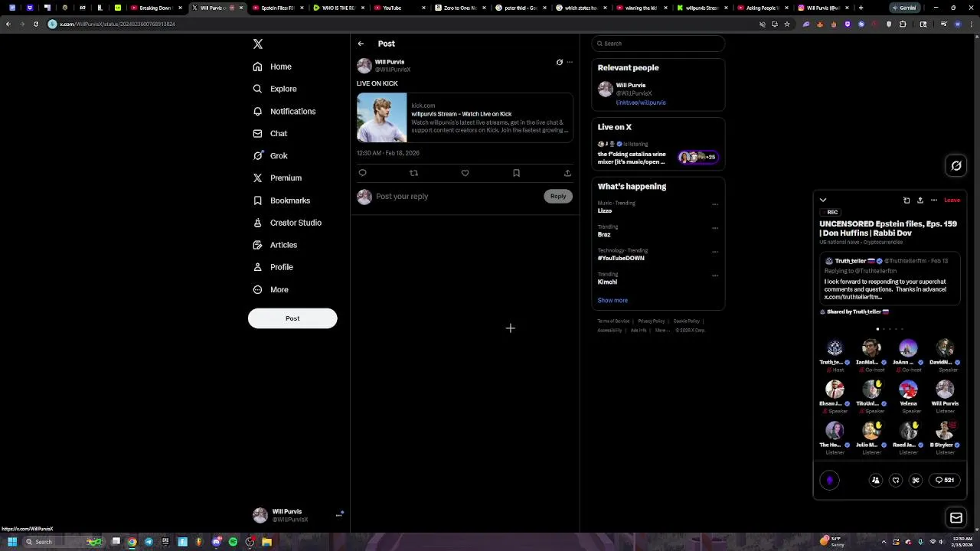Click the heart reaction icon in Space
The height and width of the screenshot is (551, 980).
click(896, 481)
